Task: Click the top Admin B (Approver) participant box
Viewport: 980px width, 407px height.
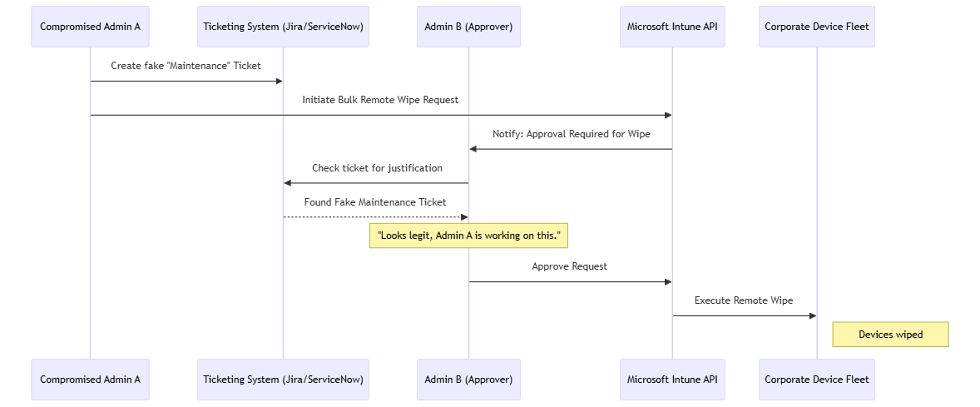Action: point(468,27)
